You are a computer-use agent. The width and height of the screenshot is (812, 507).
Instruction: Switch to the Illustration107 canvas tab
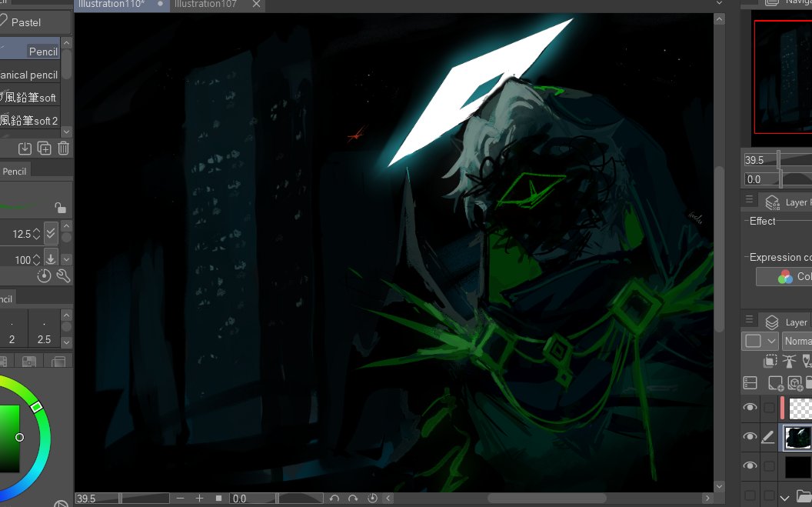205,5
